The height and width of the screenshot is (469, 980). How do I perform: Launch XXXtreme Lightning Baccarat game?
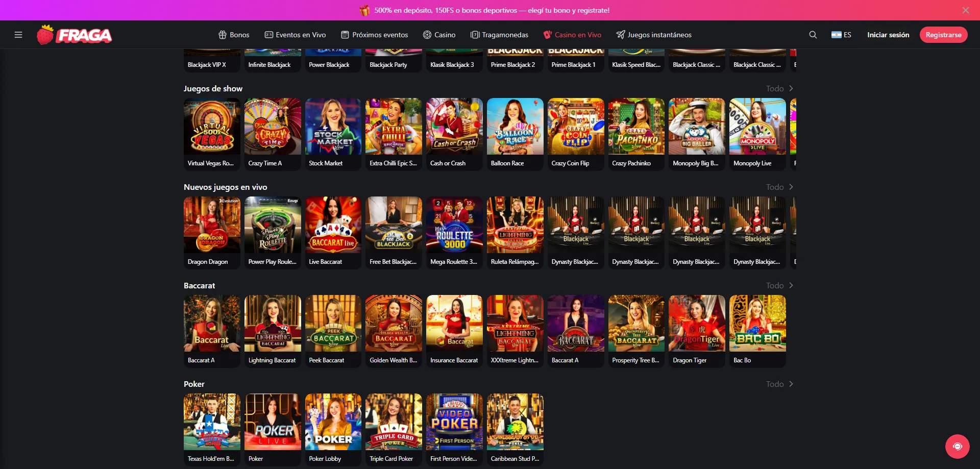[515, 331]
